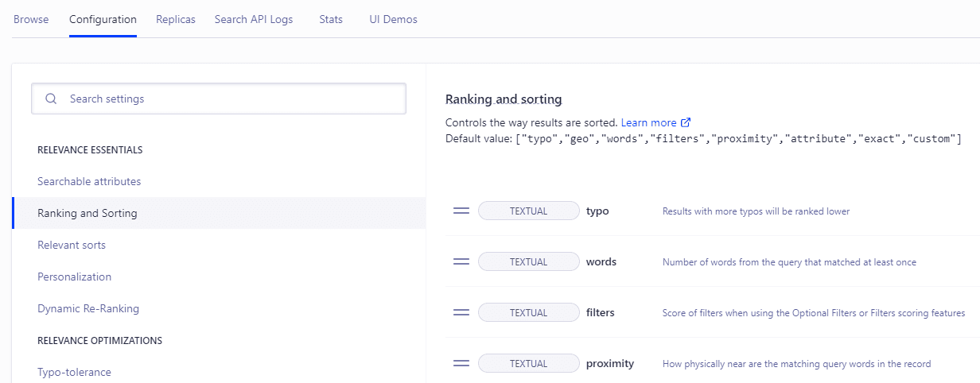Select the filters ranking criterion label
This screenshot has width=980, height=383.
pyautogui.click(x=601, y=312)
